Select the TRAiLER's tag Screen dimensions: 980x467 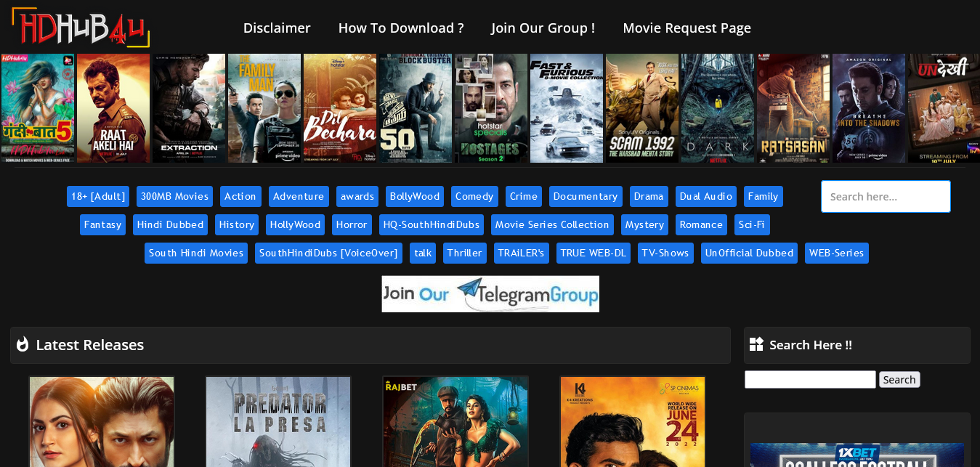point(522,253)
